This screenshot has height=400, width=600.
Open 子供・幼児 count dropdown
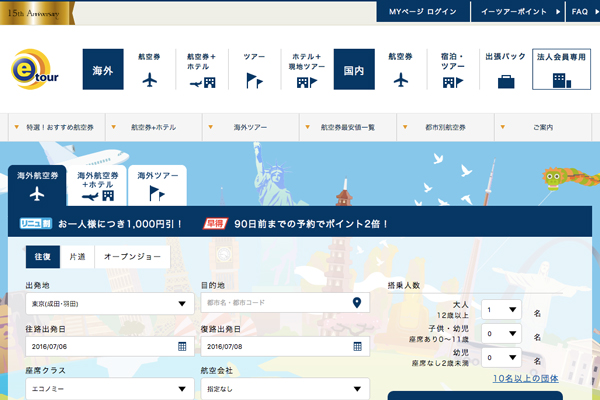501,333
